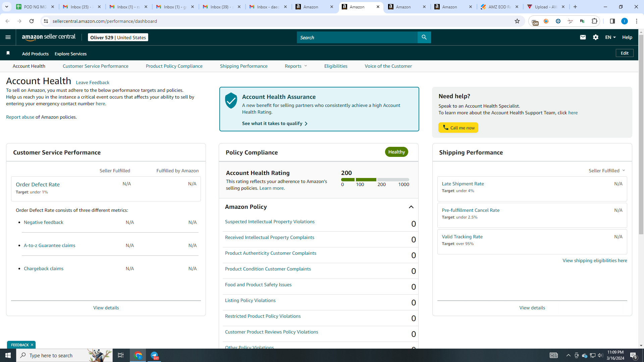644x362 pixels.
Task: Open Late Shipment Rate
Action: tap(463, 184)
